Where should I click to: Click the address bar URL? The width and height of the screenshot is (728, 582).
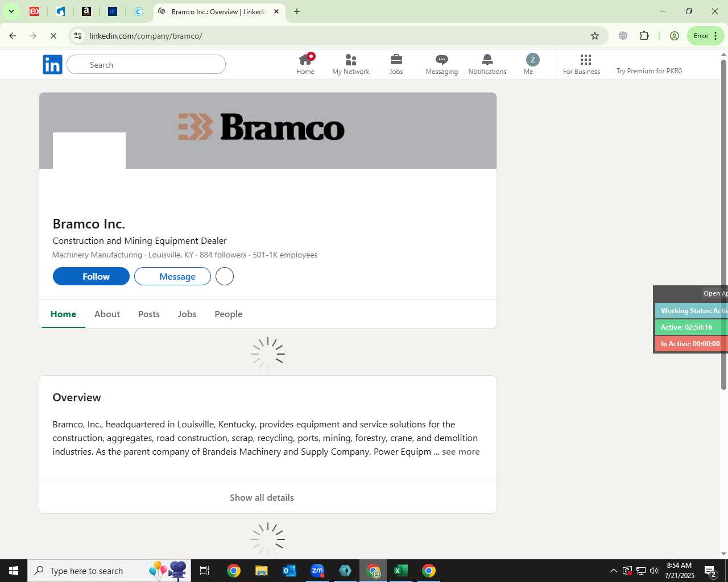pos(146,36)
